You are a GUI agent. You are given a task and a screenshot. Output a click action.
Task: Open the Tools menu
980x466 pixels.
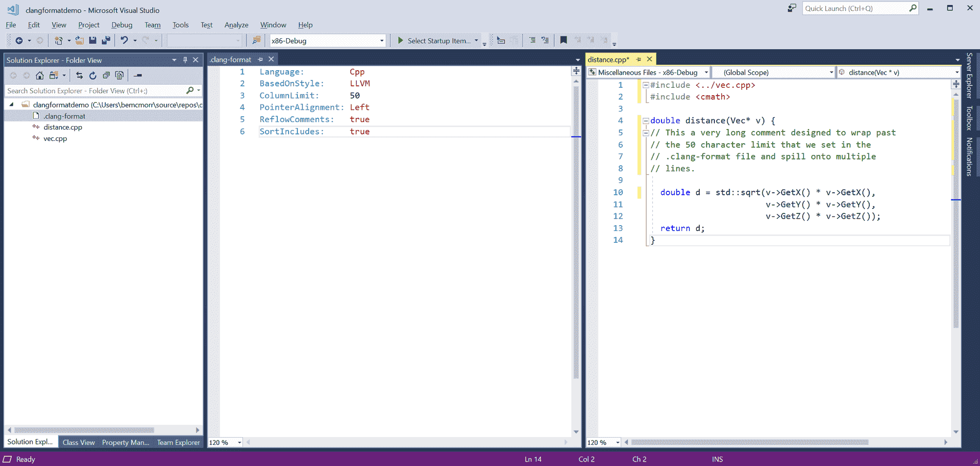pyautogui.click(x=180, y=25)
